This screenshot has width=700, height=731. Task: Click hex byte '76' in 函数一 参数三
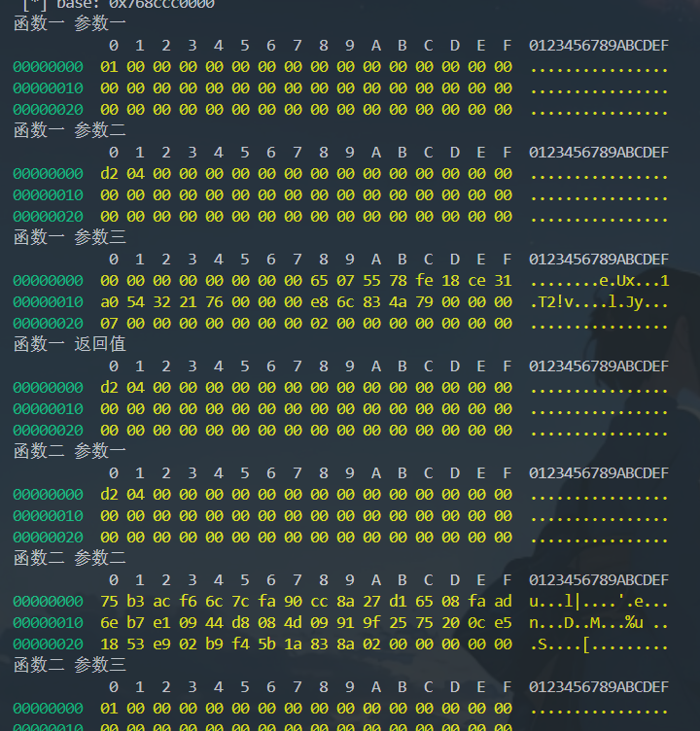[215, 302]
